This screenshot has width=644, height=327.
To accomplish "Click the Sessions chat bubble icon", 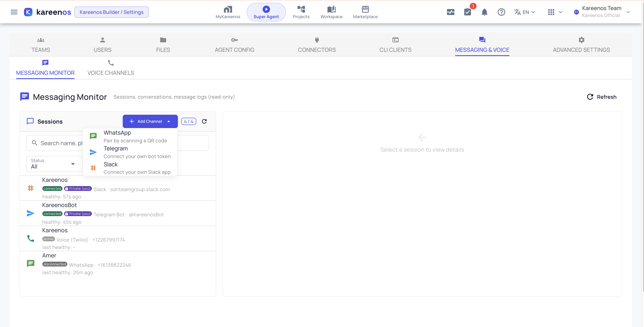I will (30, 121).
